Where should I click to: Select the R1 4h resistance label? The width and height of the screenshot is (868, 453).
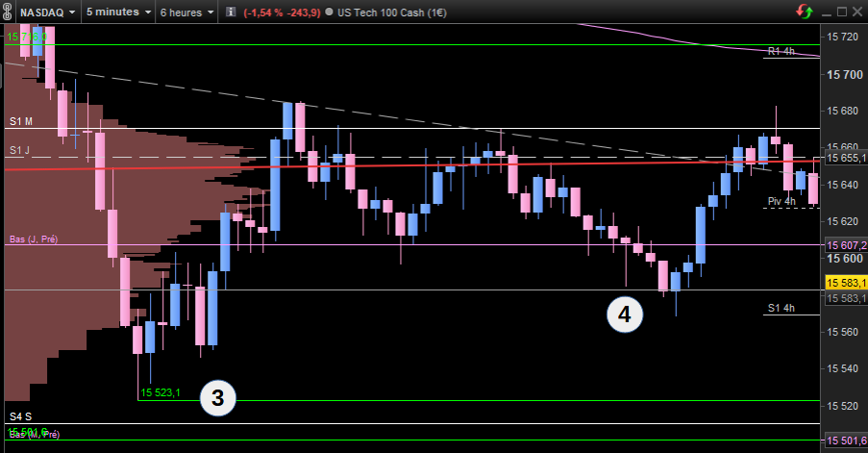pyautogui.click(x=781, y=51)
